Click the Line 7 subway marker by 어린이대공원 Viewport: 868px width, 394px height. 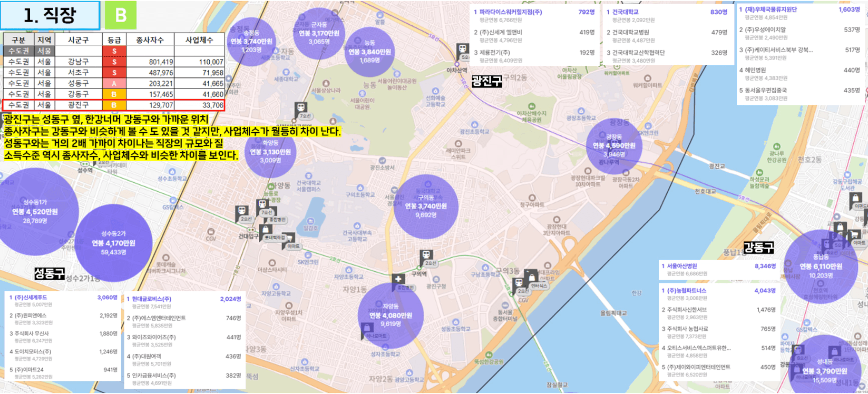(300, 110)
